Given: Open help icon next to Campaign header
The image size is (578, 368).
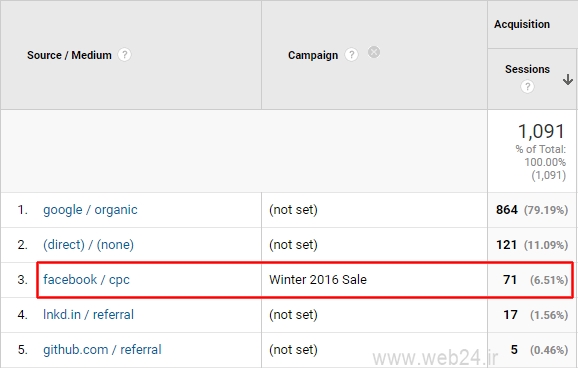Looking at the screenshot, I should pyautogui.click(x=351, y=55).
